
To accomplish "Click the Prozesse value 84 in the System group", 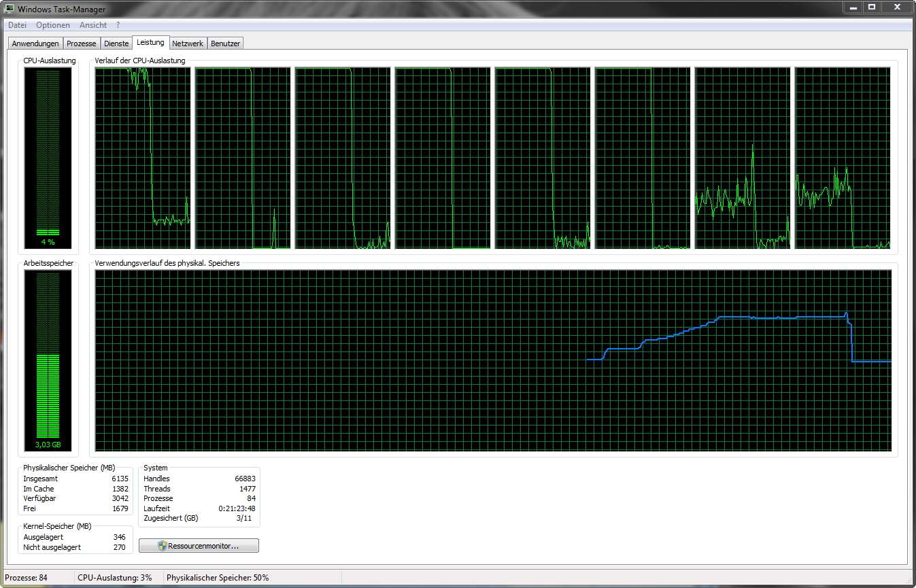I will (x=252, y=498).
